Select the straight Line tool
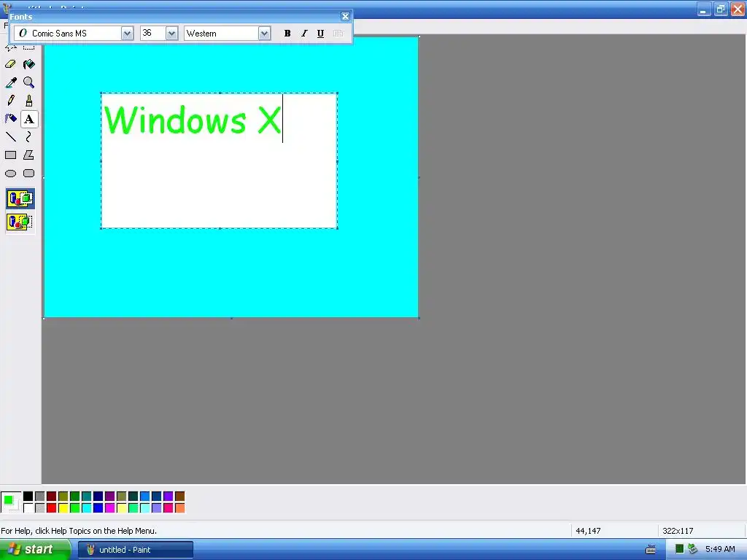 pyautogui.click(x=10, y=136)
